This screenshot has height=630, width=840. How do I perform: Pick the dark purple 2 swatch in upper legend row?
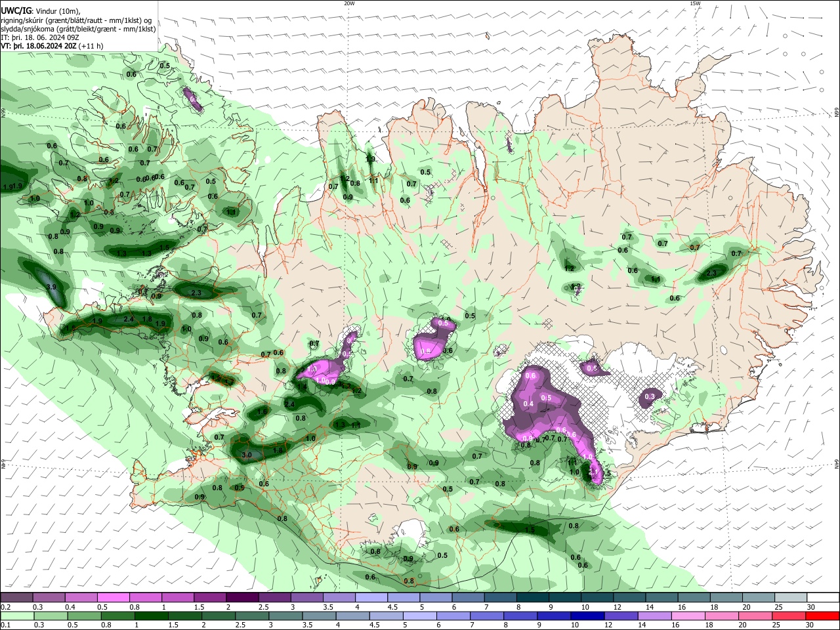241,597
